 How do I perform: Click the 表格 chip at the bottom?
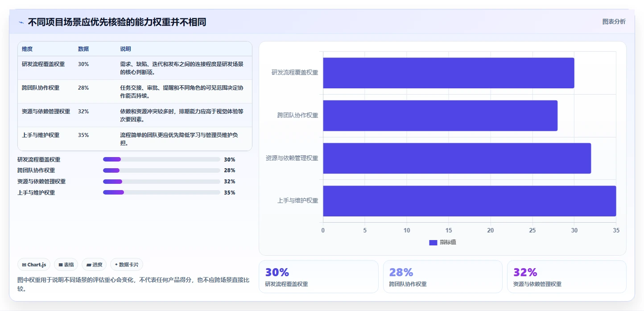(x=66, y=265)
